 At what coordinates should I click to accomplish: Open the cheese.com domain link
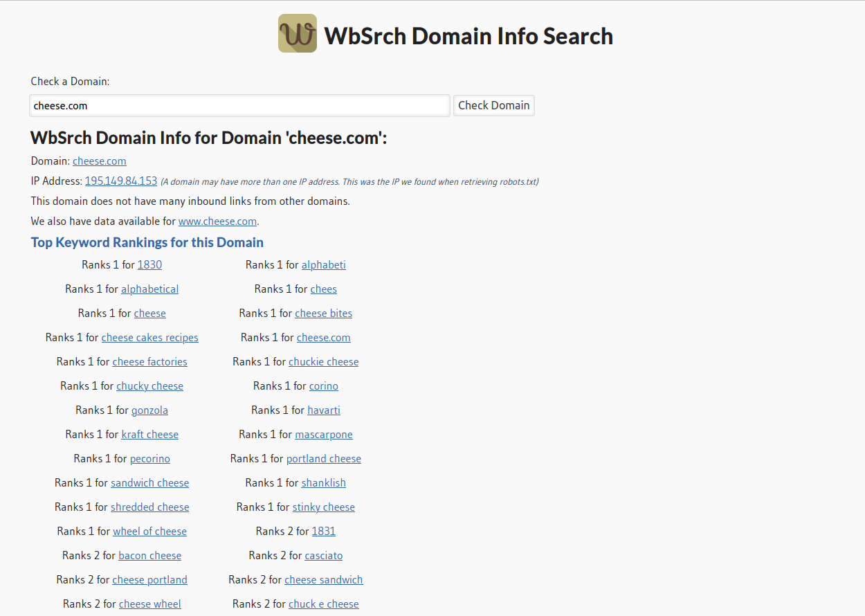tap(99, 161)
